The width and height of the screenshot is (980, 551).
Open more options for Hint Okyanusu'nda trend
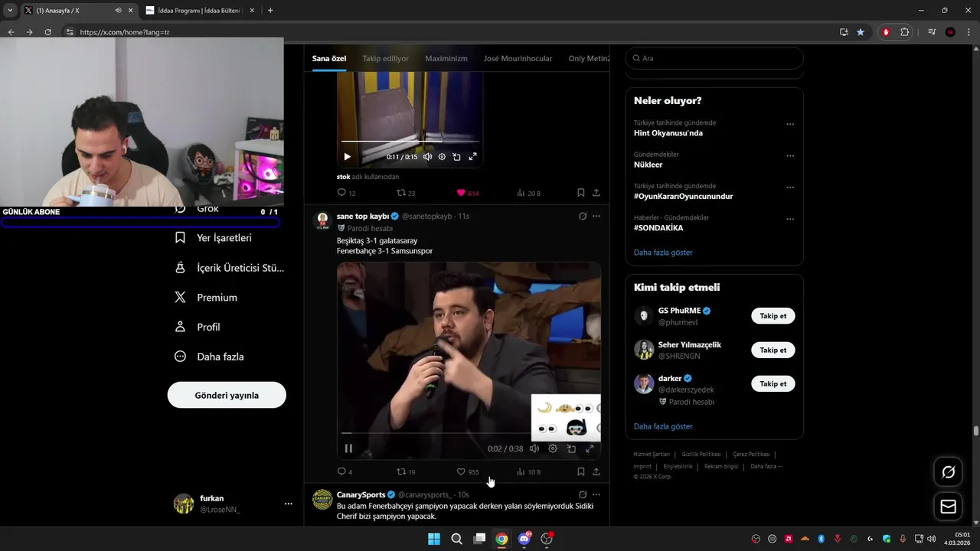[x=790, y=124]
